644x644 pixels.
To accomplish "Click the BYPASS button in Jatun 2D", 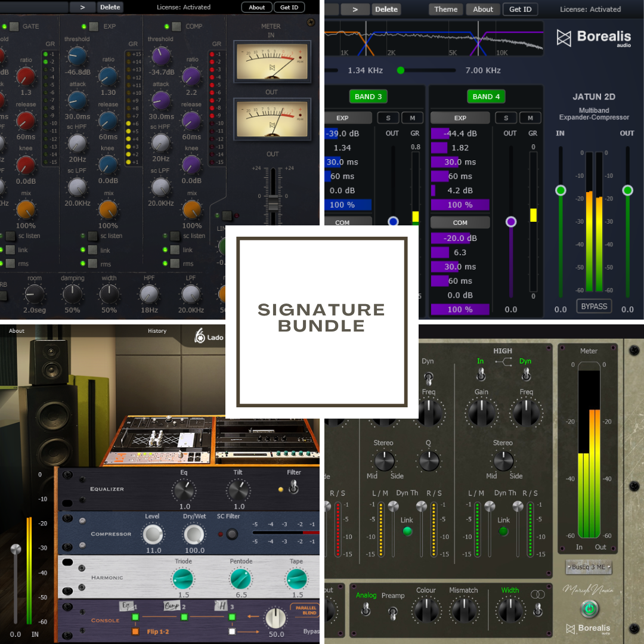I will coord(594,306).
